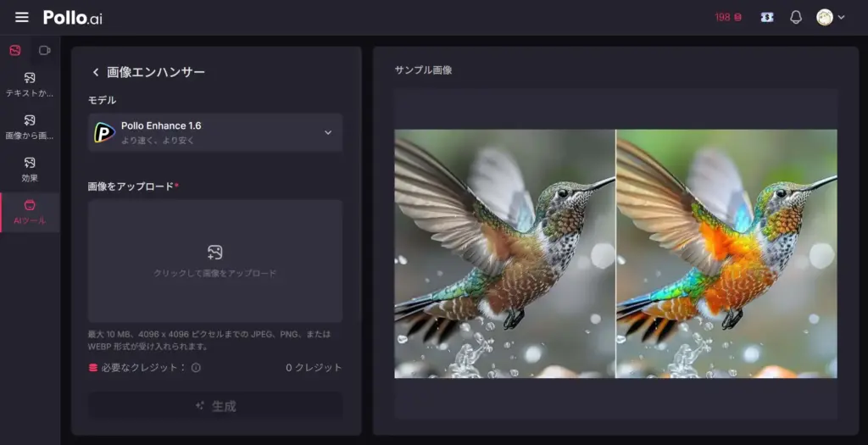Switch to the video mode tab
Screen dimensions: 868x445
click(44, 50)
